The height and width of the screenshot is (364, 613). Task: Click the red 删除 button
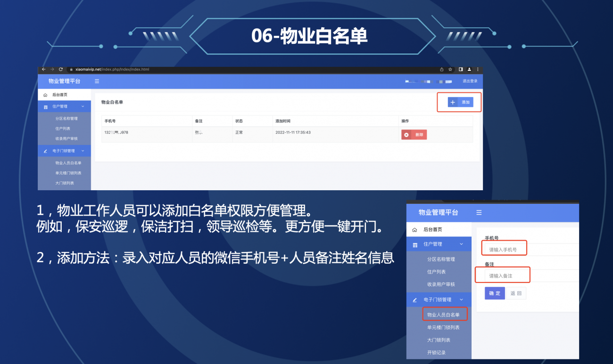pyautogui.click(x=414, y=135)
